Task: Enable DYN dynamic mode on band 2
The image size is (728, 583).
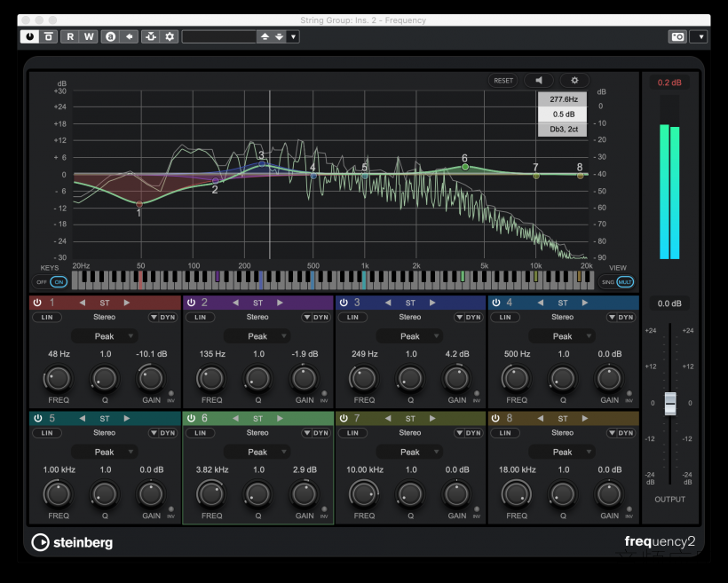Action: (317, 317)
